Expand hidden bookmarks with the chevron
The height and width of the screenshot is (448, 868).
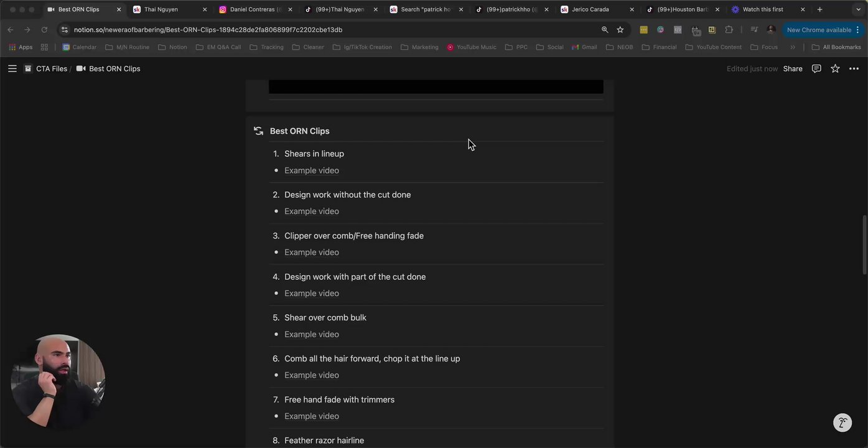(x=793, y=47)
